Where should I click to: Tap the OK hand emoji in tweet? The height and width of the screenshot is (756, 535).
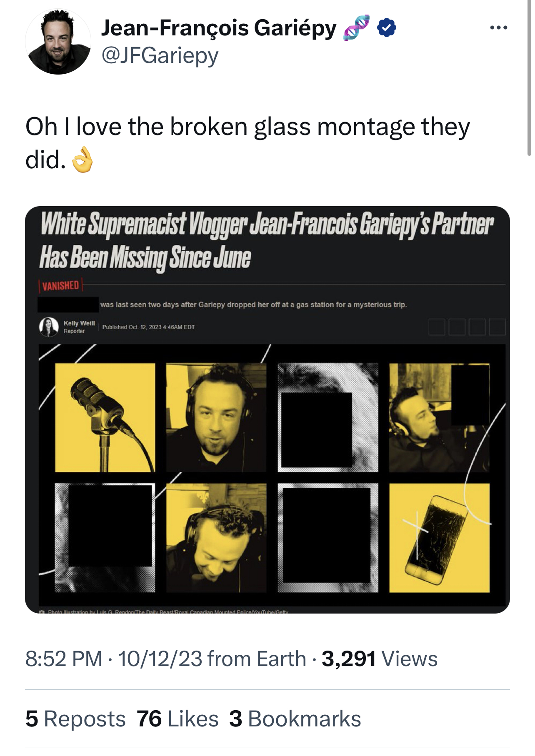pyautogui.click(x=82, y=160)
